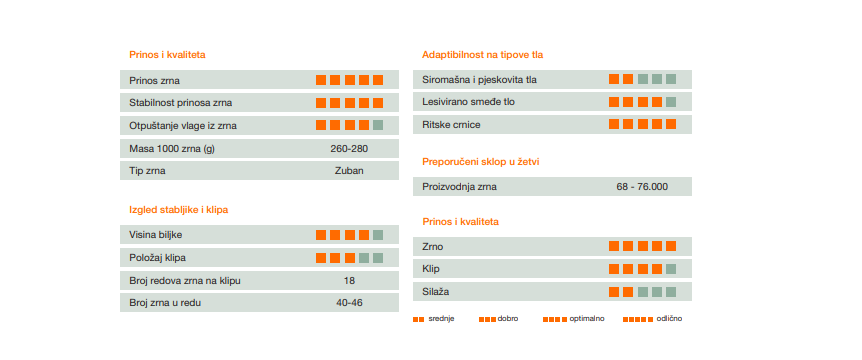
Task: Click the Lesivirano smeđe tlo rating squares
Action: (642, 102)
